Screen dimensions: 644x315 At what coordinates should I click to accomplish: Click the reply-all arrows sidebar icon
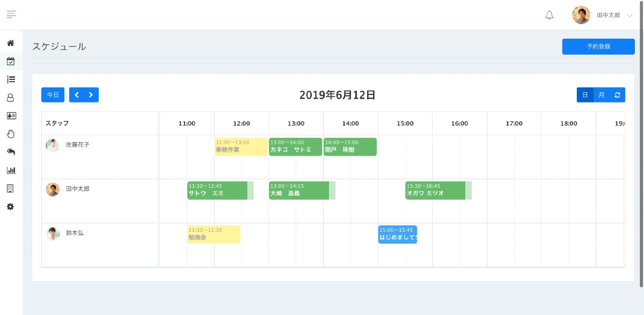point(11,152)
